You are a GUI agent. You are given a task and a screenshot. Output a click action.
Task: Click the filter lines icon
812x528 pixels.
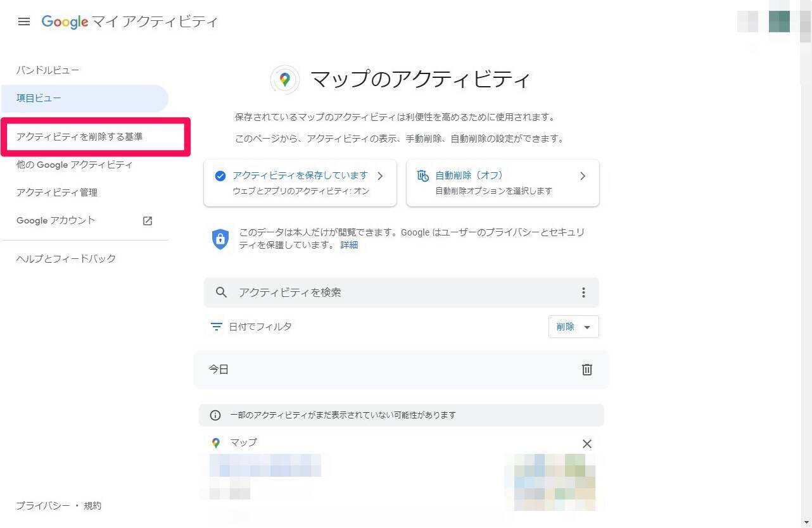point(217,327)
